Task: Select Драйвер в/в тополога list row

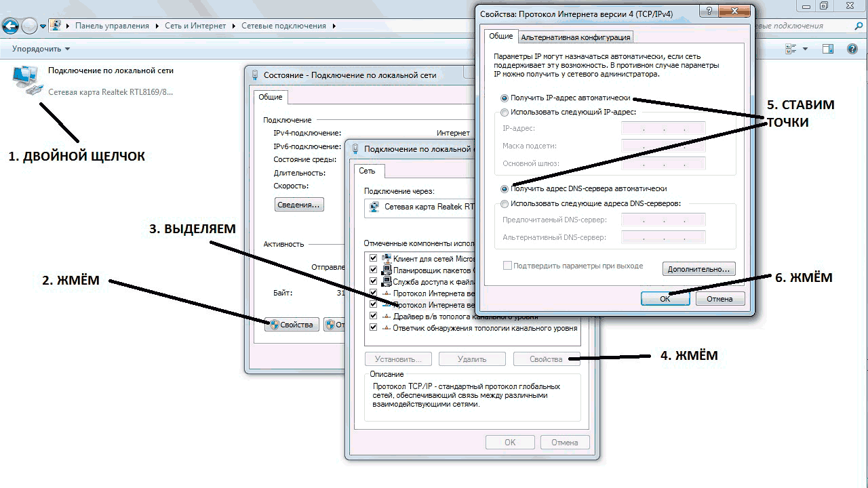Action: coord(472,316)
